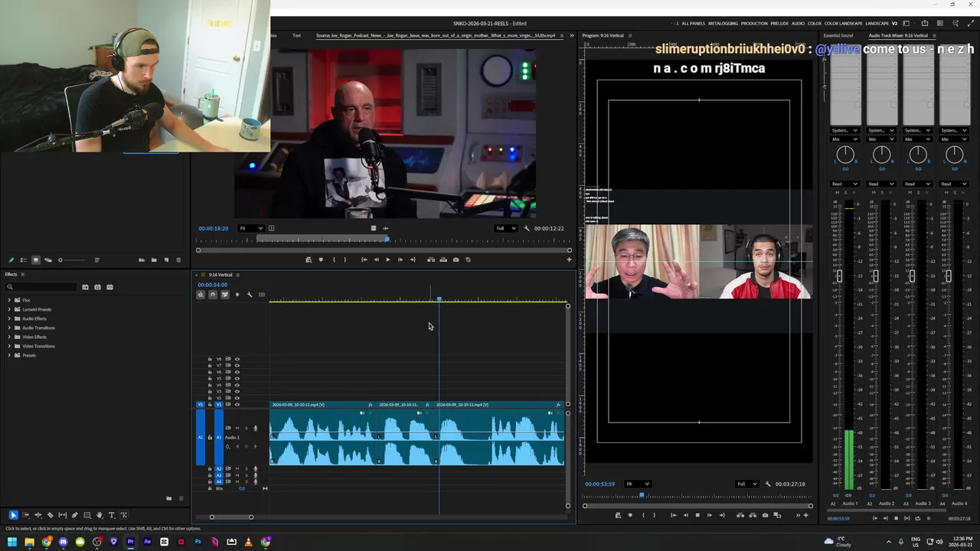Click the Project panel thumbnail zoom slider
The height and width of the screenshot is (551, 980).
[x=72, y=260]
